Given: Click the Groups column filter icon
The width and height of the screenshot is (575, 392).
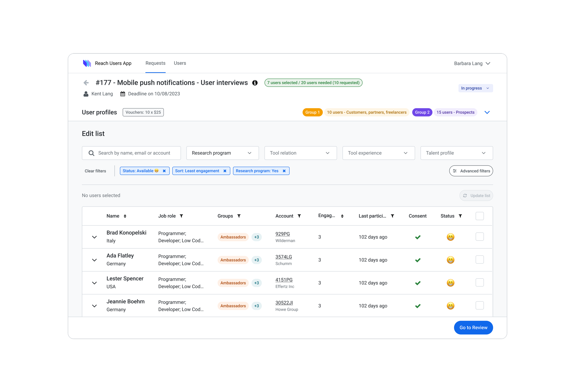Looking at the screenshot, I should (239, 216).
